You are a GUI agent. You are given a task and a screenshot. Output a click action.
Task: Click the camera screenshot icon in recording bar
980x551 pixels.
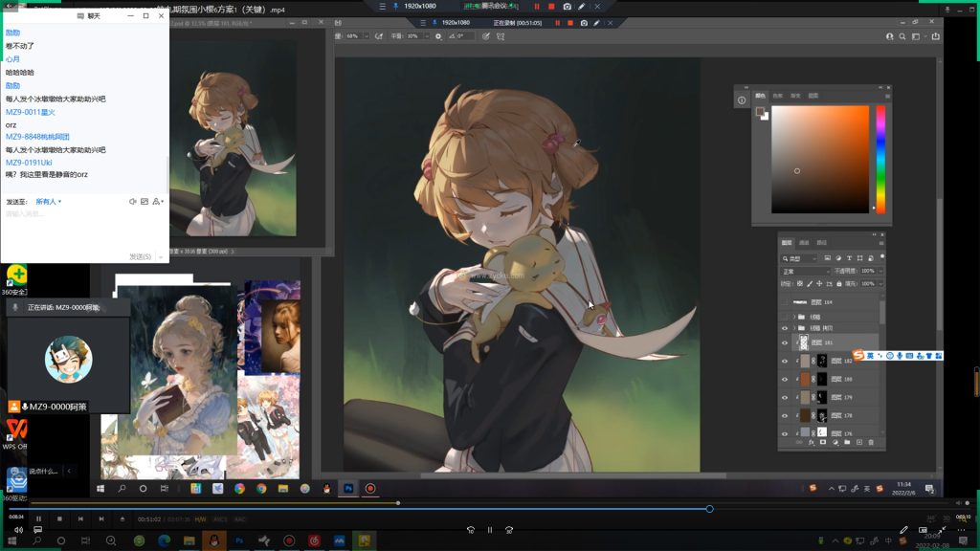click(567, 6)
